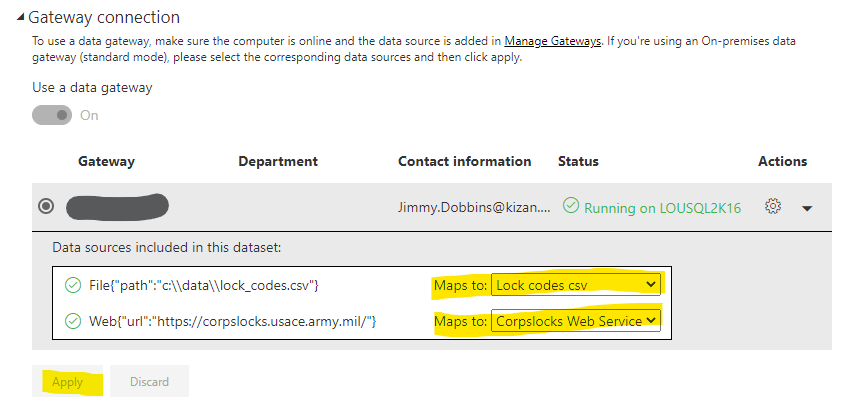Screen dimensions: 848x419
Task: Click the Department column header
Action: tap(278, 161)
